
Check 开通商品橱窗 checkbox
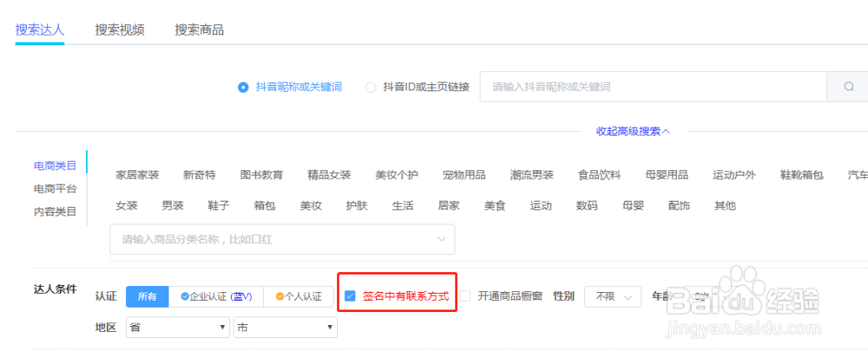coord(465,296)
